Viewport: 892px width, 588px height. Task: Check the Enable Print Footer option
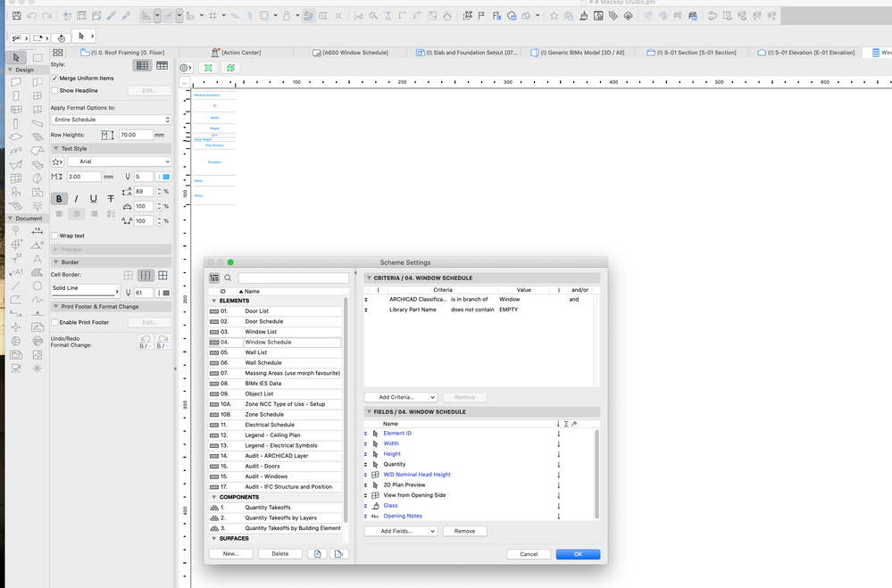point(55,322)
